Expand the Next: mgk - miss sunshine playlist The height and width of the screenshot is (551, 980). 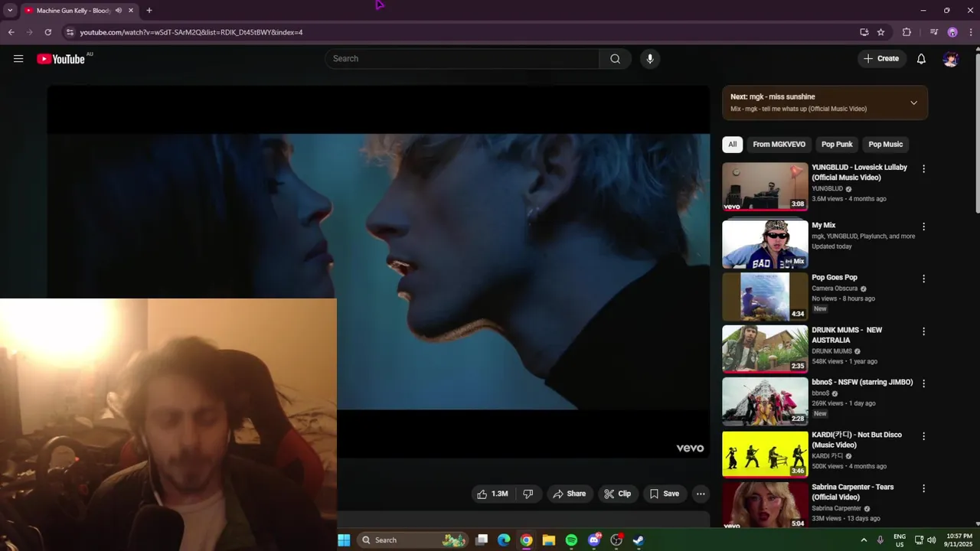pyautogui.click(x=913, y=103)
